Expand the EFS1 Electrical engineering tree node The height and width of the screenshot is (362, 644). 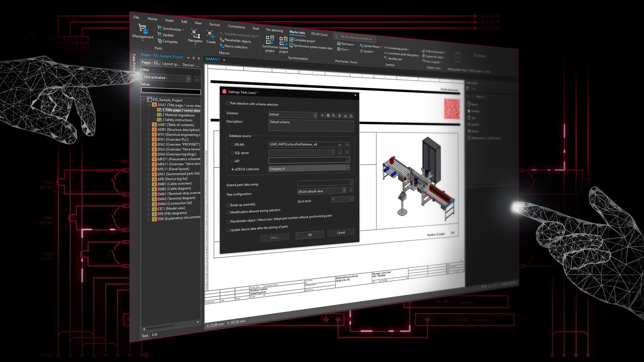tap(149, 134)
